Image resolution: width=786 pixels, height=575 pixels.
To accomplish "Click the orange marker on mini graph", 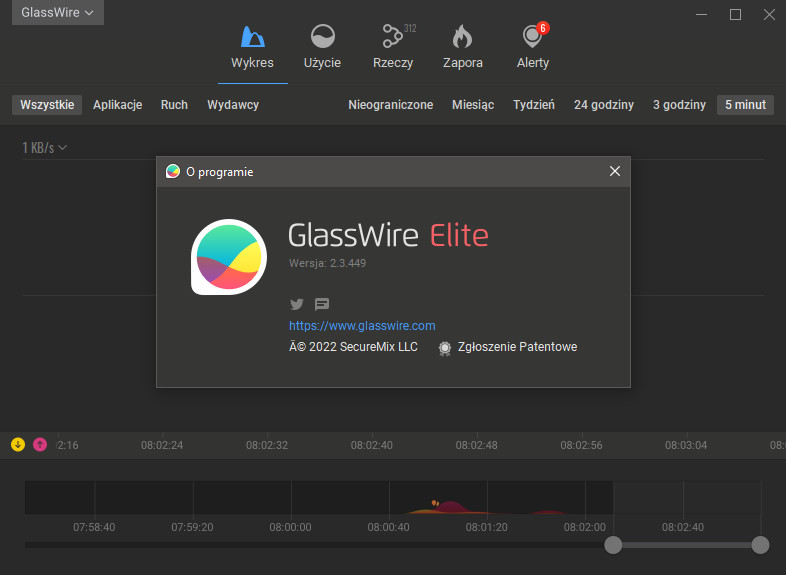I will 435,503.
